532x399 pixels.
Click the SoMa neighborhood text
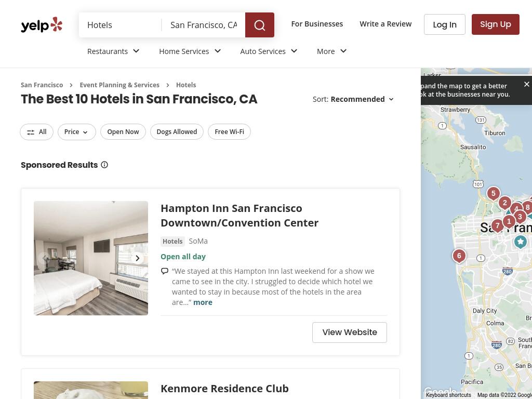pos(198,241)
